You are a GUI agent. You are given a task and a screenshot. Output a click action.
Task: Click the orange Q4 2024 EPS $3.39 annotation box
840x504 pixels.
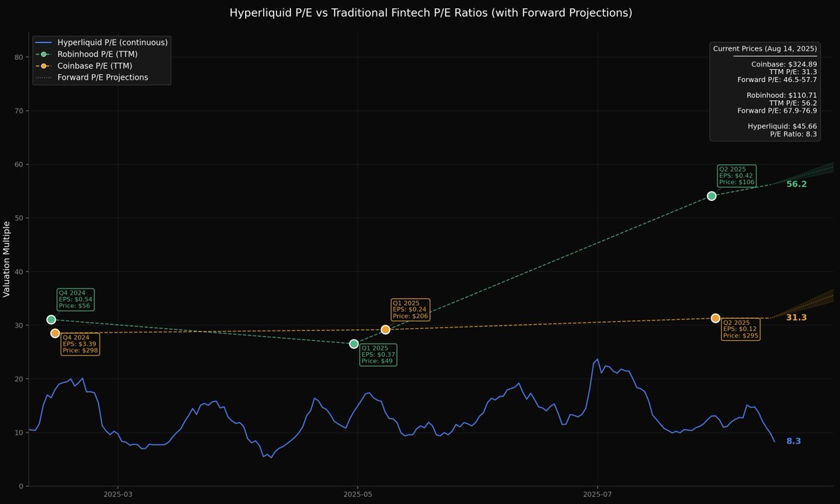click(80, 344)
